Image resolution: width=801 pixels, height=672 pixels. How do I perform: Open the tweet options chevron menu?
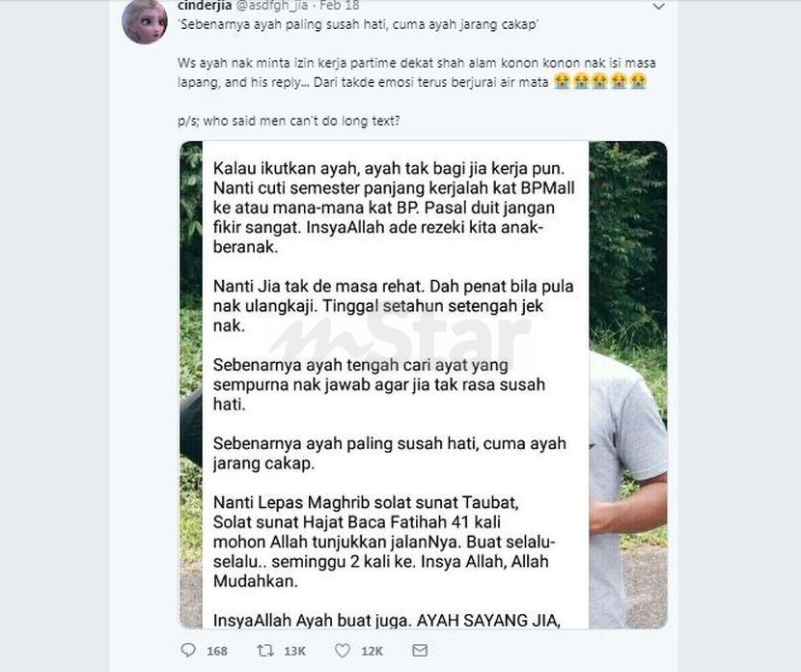click(659, 7)
